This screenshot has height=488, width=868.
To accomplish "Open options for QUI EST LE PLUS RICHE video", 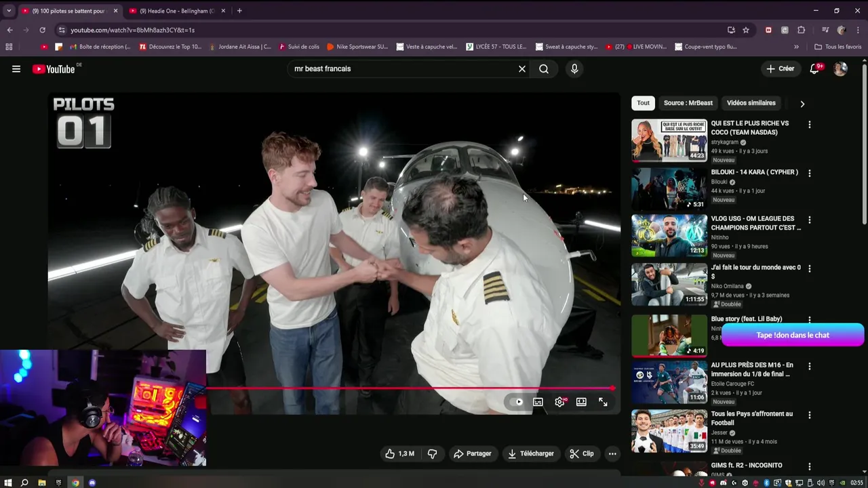I will tap(809, 125).
